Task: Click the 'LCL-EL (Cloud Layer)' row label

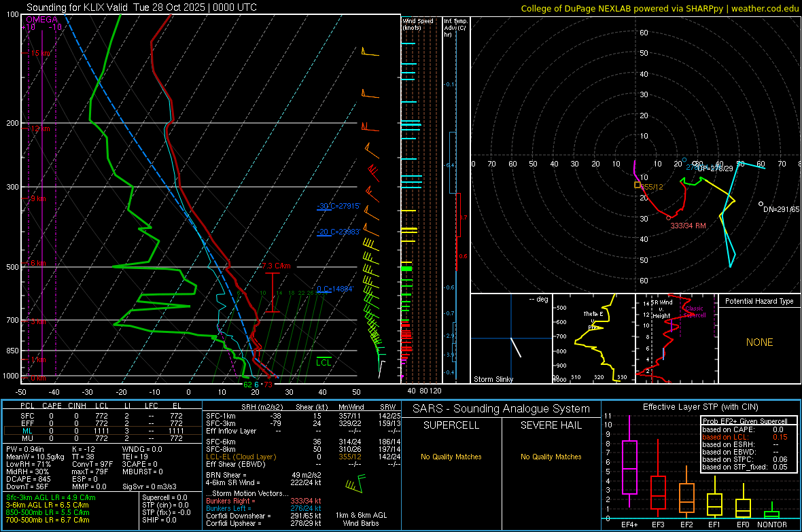Action: click(241, 457)
